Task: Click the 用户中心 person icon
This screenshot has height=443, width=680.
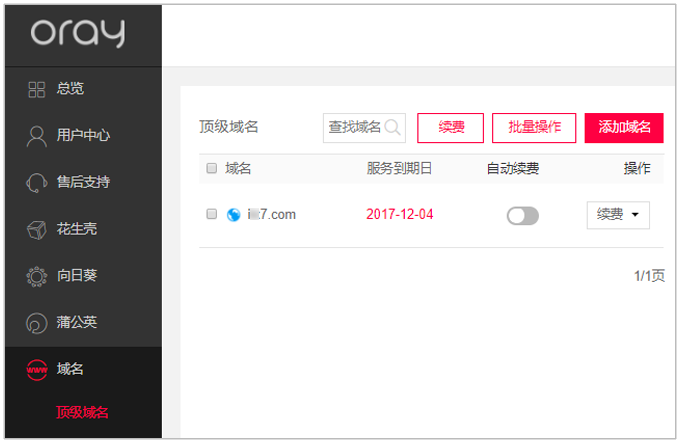Action: point(36,136)
